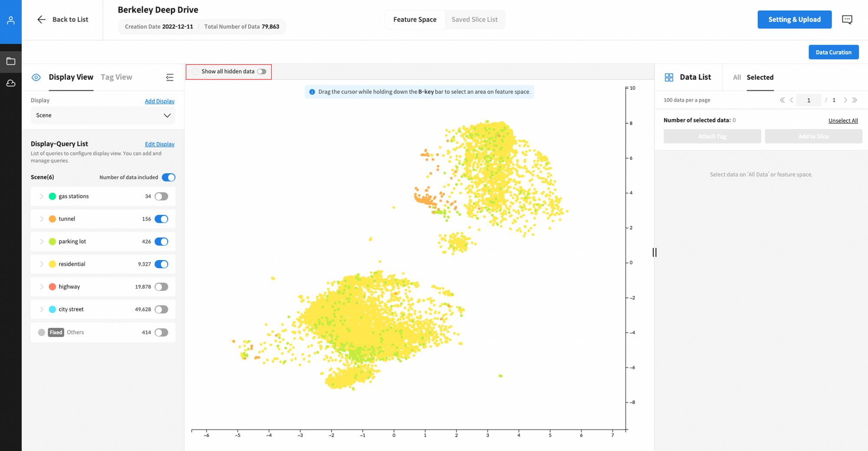Viewport: 868px width, 451px height.
Task: Disable the parking lot toggle
Action: click(161, 241)
